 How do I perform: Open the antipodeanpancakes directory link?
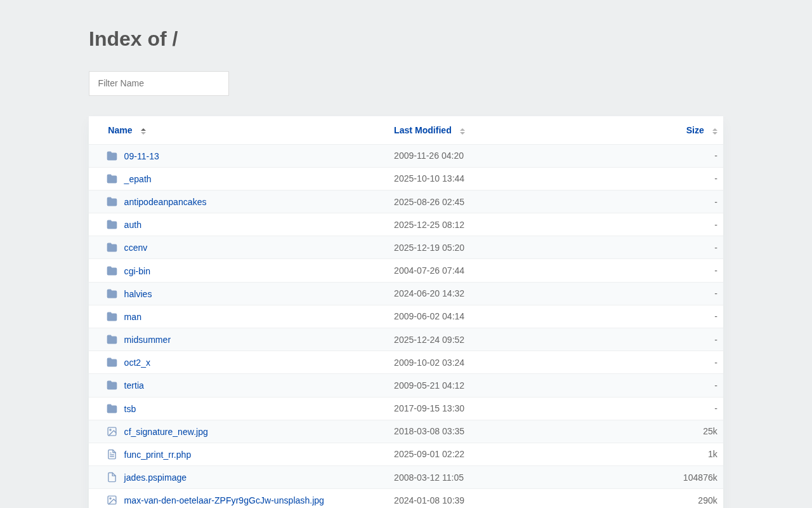[165, 202]
